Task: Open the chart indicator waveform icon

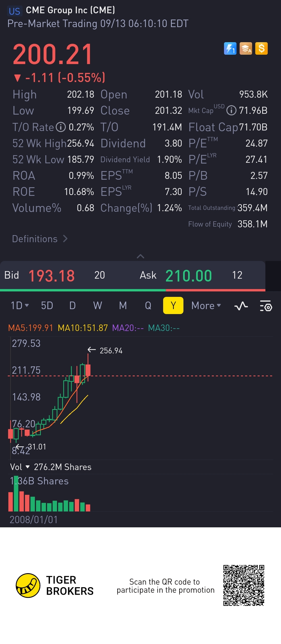Action: (x=241, y=306)
